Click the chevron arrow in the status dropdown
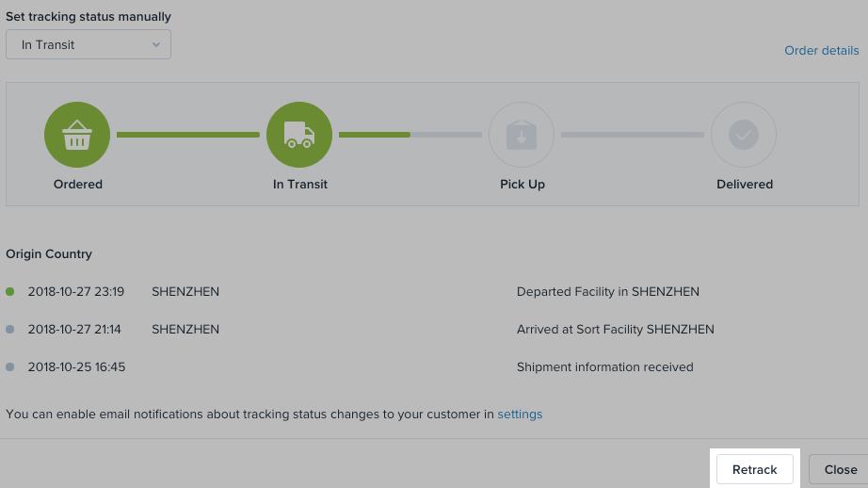This screenshot has height=488, width=868. click(156, 45)
